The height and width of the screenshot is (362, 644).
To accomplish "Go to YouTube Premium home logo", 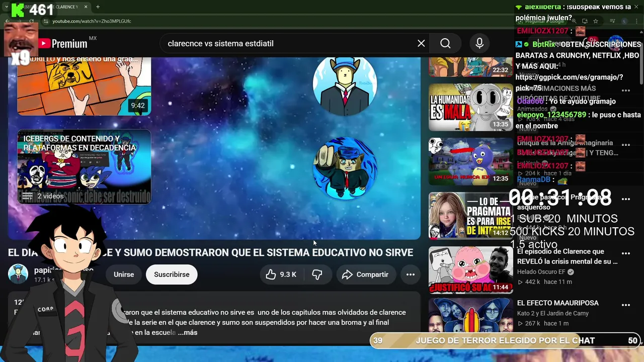I will [62, 44].
